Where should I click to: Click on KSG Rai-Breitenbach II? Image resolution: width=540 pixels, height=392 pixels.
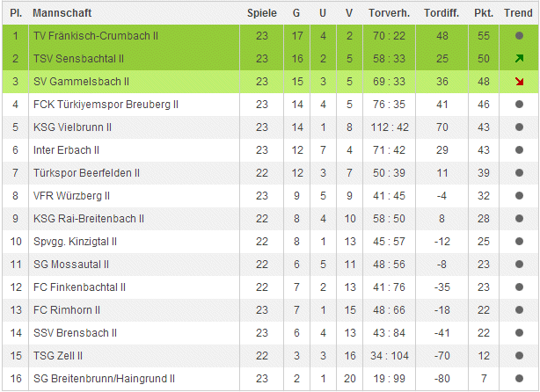point(89,218)
